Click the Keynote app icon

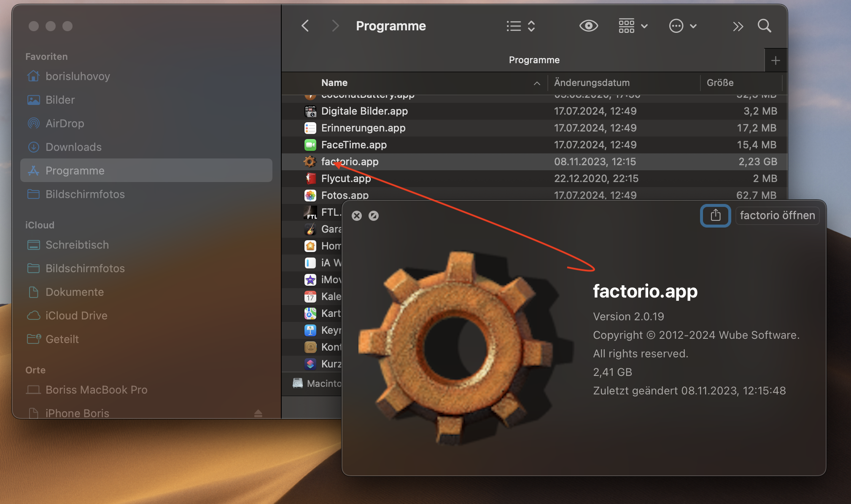pyautogui.click(x=310, y=330)
